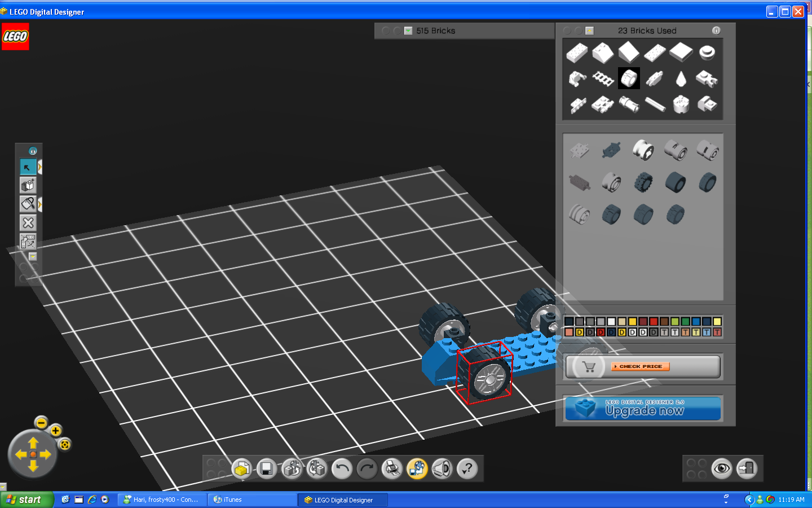The height and width of the screenshot is (508, 812).
Task: Click the red LEGO logo
Action: (15, 37)
